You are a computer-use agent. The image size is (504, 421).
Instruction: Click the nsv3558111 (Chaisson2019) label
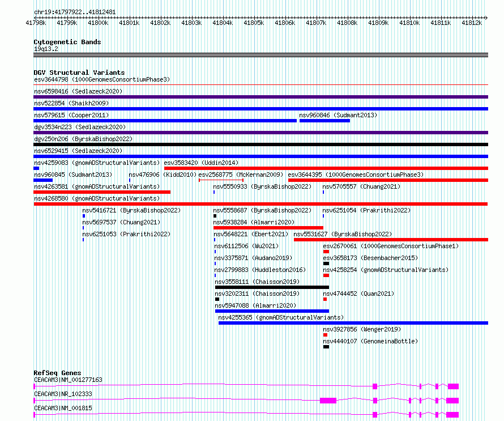click(257, 282)
